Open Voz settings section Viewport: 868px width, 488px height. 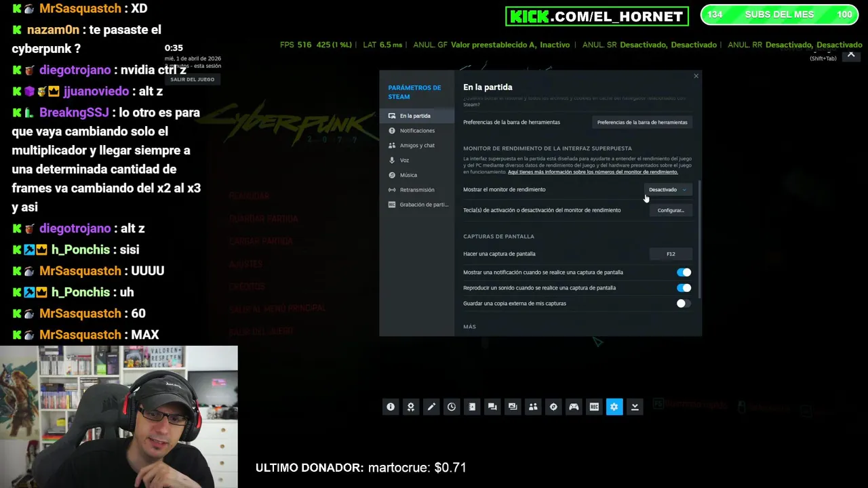[416, 161]
